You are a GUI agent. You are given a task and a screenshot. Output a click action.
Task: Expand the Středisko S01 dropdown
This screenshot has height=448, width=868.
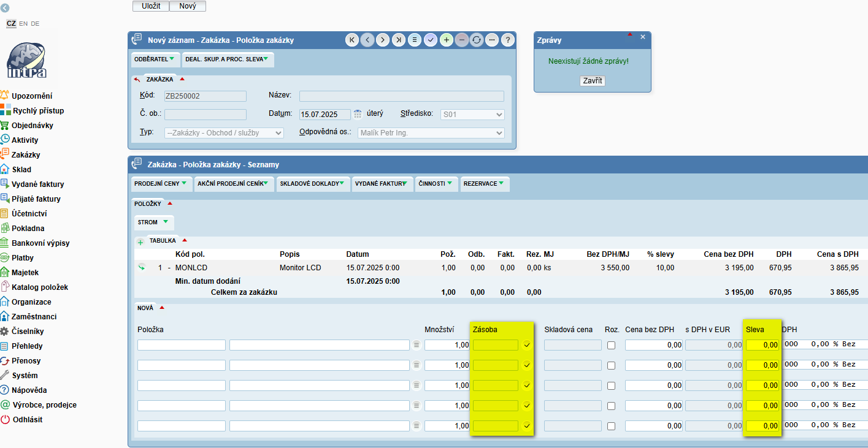coord(472,115)
